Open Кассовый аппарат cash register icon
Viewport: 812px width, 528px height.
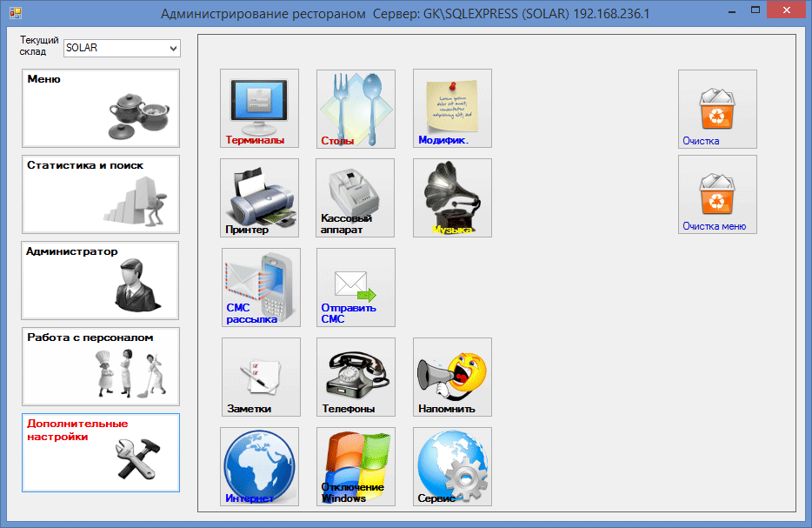tap(356, 197)
